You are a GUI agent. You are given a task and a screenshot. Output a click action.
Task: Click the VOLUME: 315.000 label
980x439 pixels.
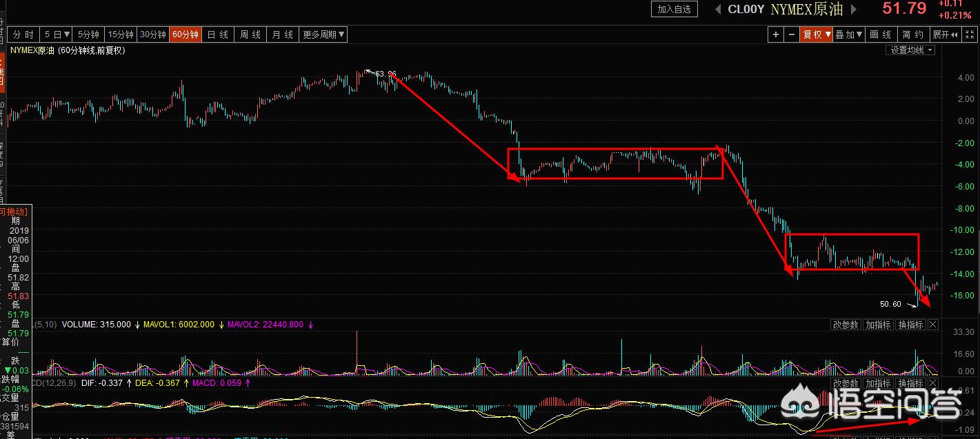96,325
